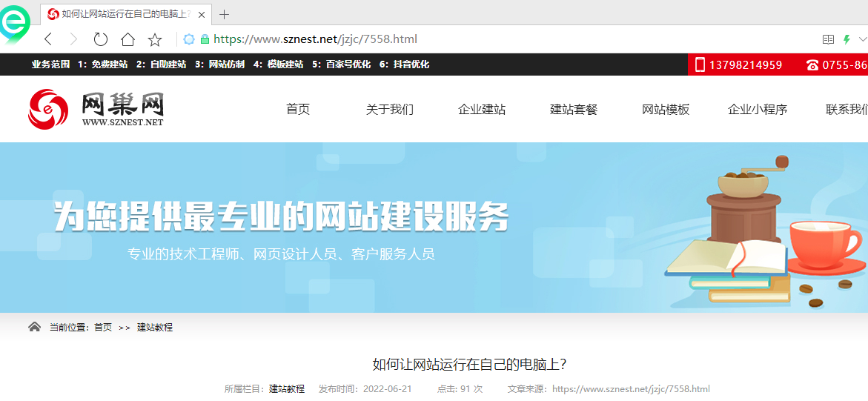This screenshot has height=401, width=868.
Task: Go to 建站套餐 in the navigation bar
Action: pyautogui.click(x=574, y=110)
